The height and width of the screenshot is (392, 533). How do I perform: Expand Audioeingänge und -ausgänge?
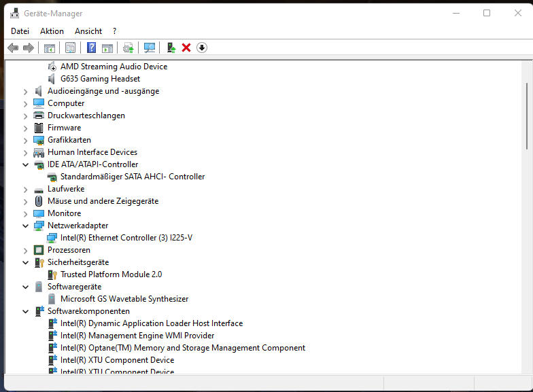click(x=26, y=91)
